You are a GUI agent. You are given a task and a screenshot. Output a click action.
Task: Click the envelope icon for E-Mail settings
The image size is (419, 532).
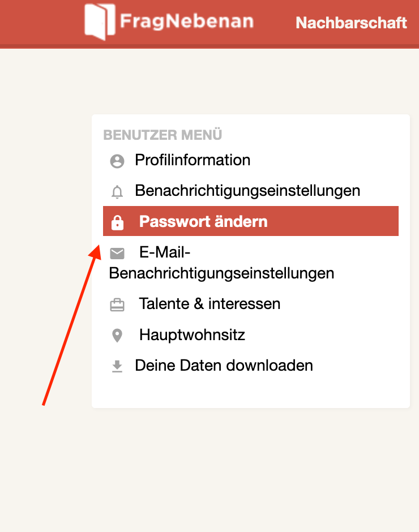click(117, 253)
